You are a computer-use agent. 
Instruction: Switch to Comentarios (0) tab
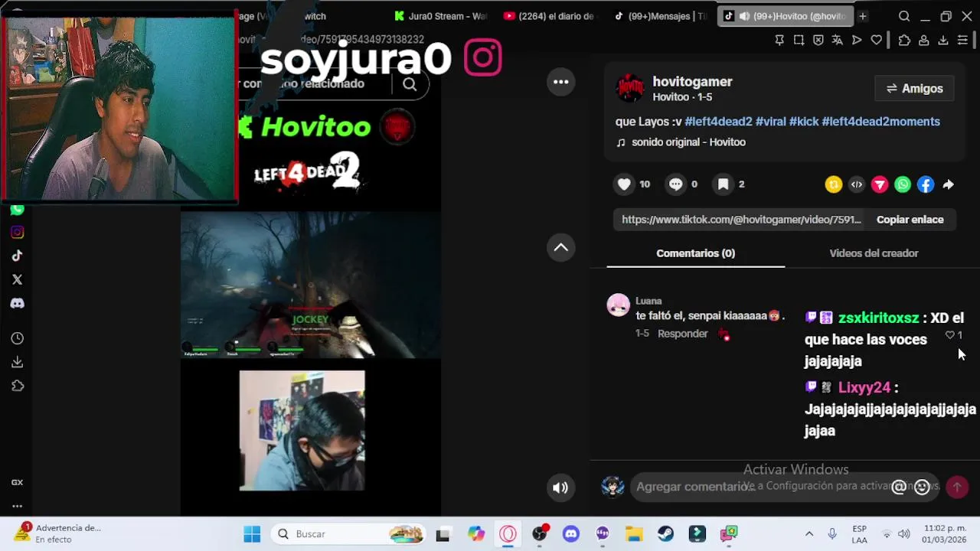pyautogui.click(x=695, y=253)
